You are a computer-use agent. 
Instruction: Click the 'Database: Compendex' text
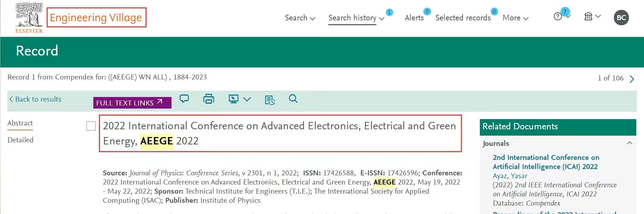[526, 203]
